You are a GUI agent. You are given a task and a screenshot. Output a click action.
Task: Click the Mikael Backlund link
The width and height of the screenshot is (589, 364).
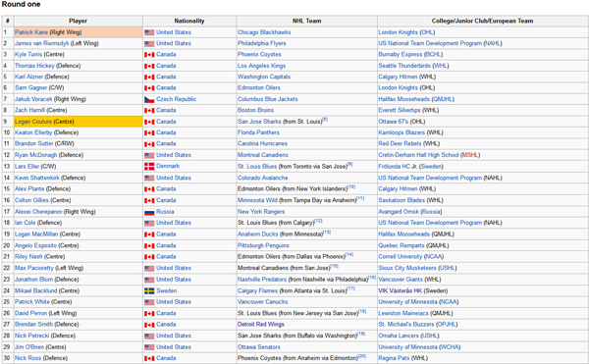35,290
